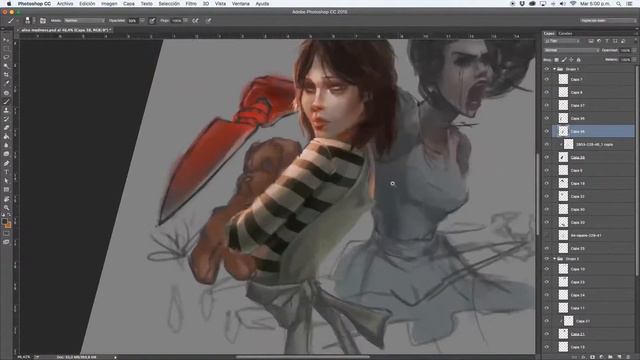Toggle visibility of the Grupo 1 group
640x360 pixels.
point(547,69)
